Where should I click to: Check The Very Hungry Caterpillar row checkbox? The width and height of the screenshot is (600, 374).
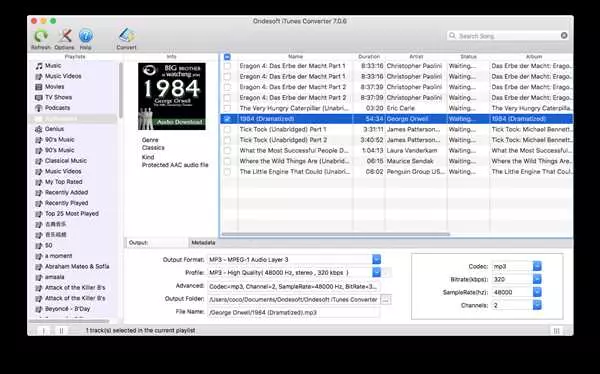[x=227, y=108]
